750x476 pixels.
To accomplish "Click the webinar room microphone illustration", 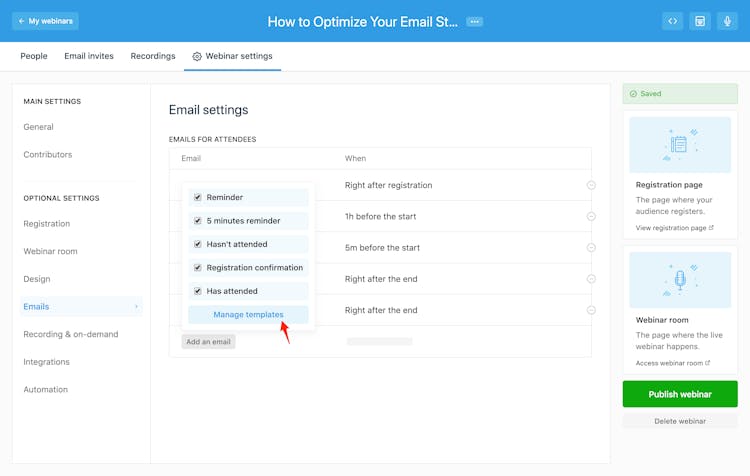I will (x=680, y=280).
